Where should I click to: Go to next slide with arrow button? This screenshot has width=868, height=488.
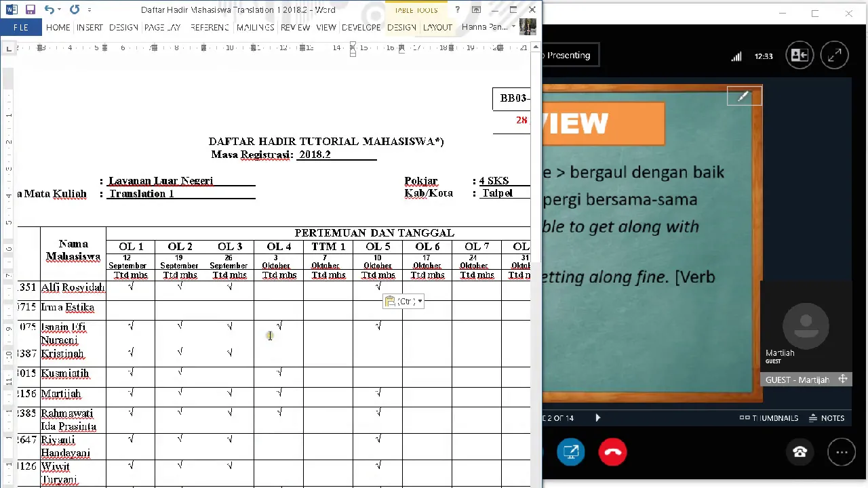(x=597, y=418)
